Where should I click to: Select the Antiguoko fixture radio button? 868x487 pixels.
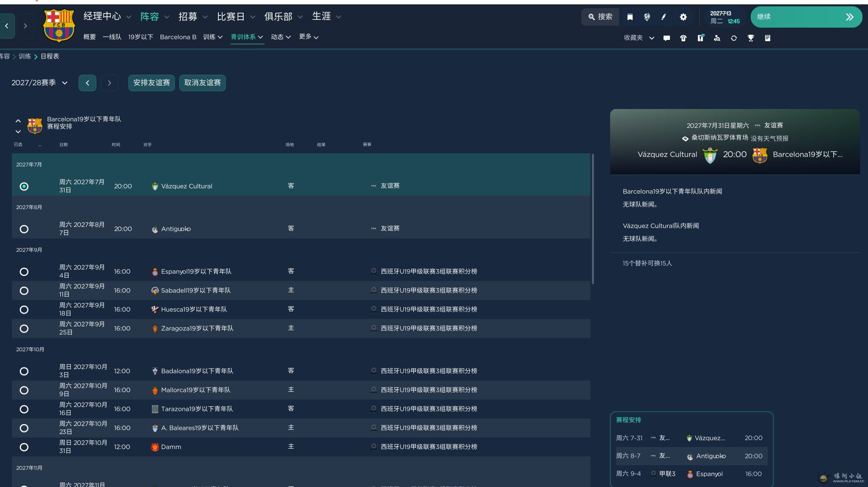[24, 229]
